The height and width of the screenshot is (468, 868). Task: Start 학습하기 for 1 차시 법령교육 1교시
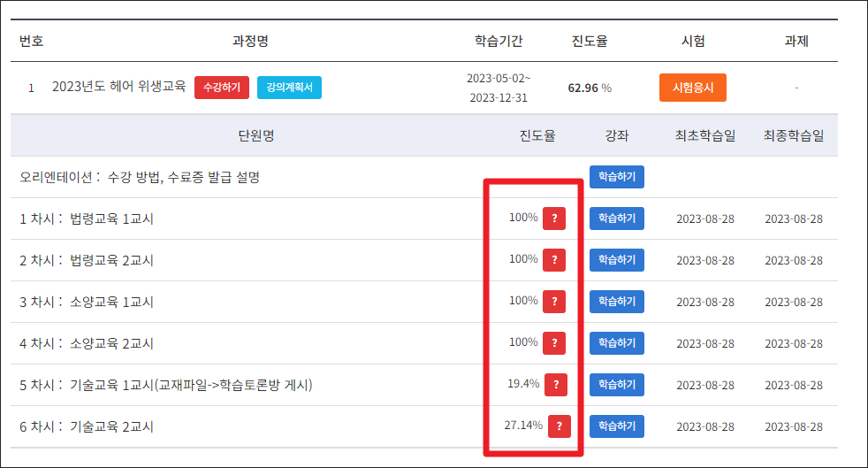click(x=617, y=219)
